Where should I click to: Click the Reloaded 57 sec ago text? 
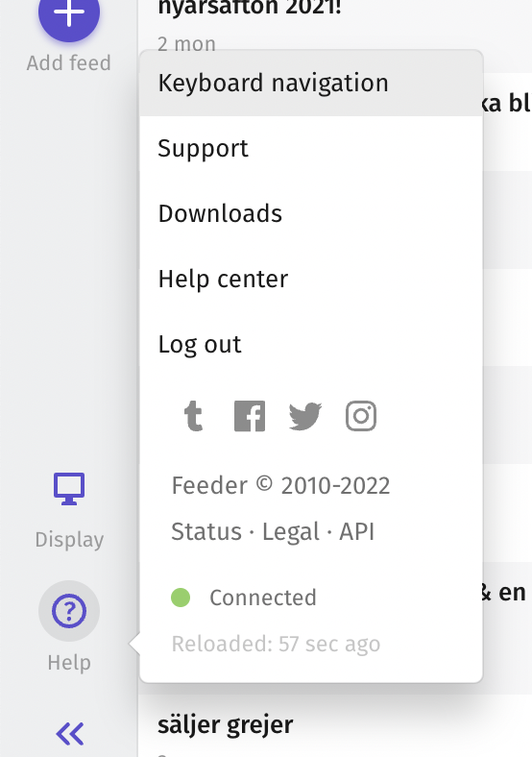[276, 644]
